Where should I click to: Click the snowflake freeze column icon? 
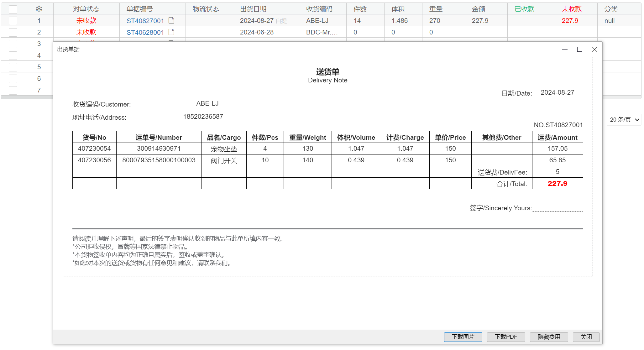pos(39,9)
